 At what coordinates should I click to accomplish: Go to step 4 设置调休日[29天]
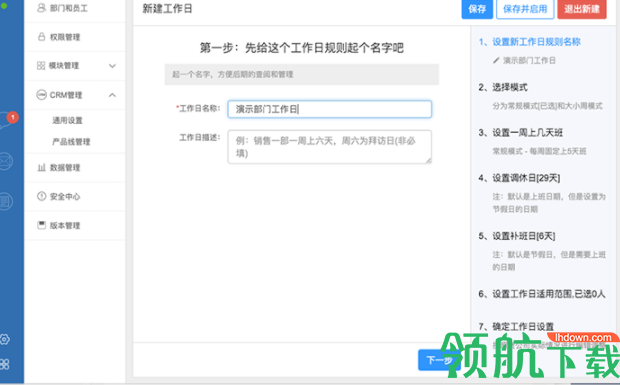point(519,178)
